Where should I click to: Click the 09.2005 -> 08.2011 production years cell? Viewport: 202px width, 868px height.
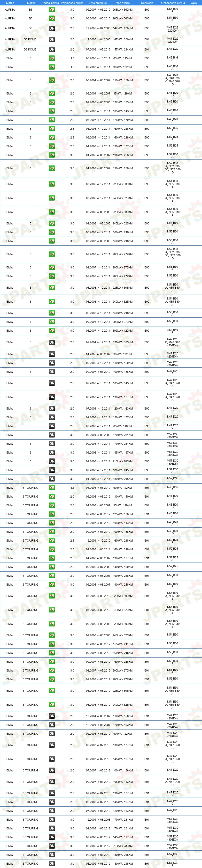point(98,549)
